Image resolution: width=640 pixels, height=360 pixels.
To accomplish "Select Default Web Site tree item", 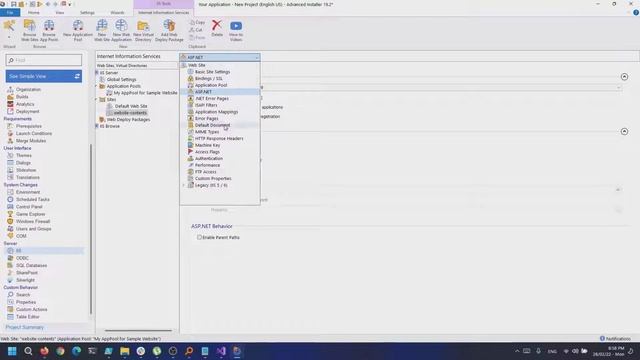I will pyautogui.click(x=131, y=106).
